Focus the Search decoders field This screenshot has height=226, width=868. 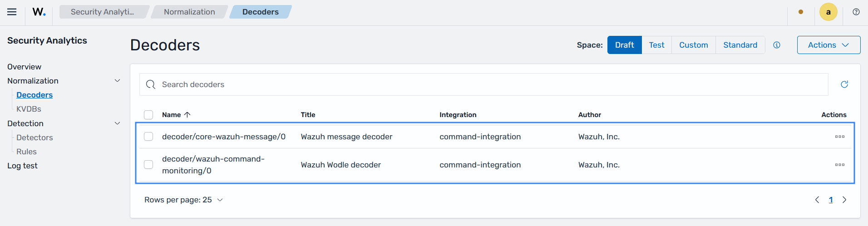point(483,84)
